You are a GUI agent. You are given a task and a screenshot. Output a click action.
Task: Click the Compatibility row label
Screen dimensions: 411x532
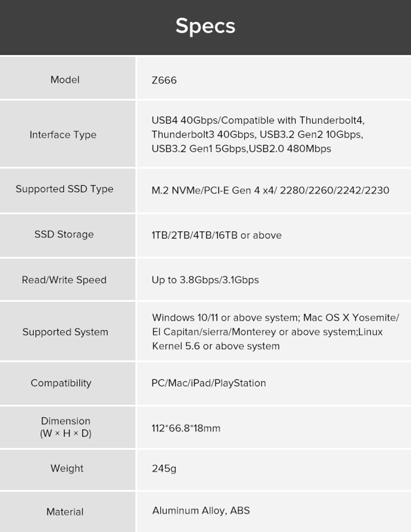(x=61, y=383)
